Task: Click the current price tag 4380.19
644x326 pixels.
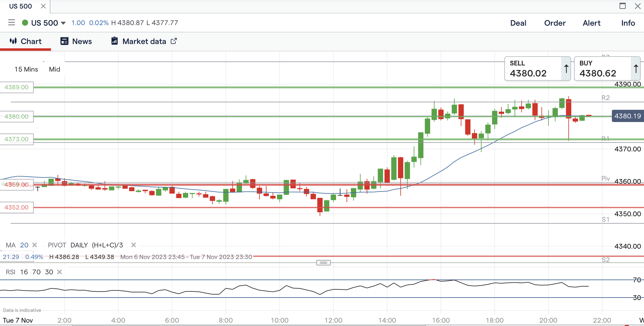Action: point(628,116)
